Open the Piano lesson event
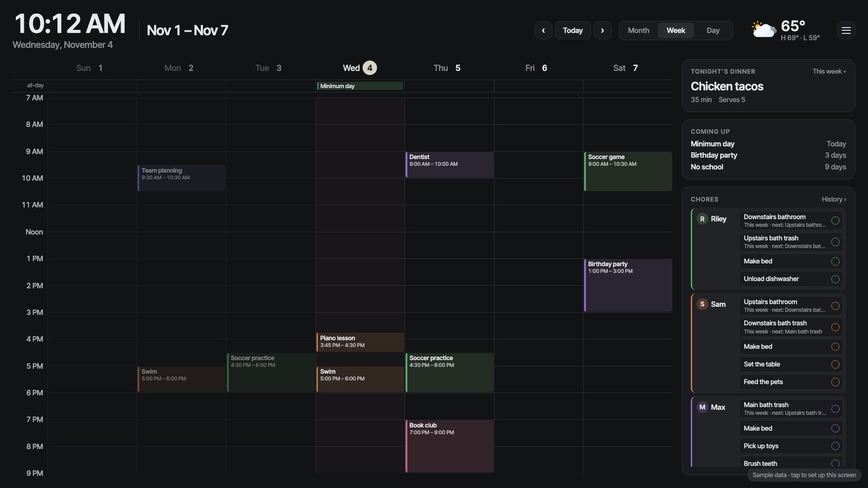Screen dimensions: 868x488 (360, 342)
